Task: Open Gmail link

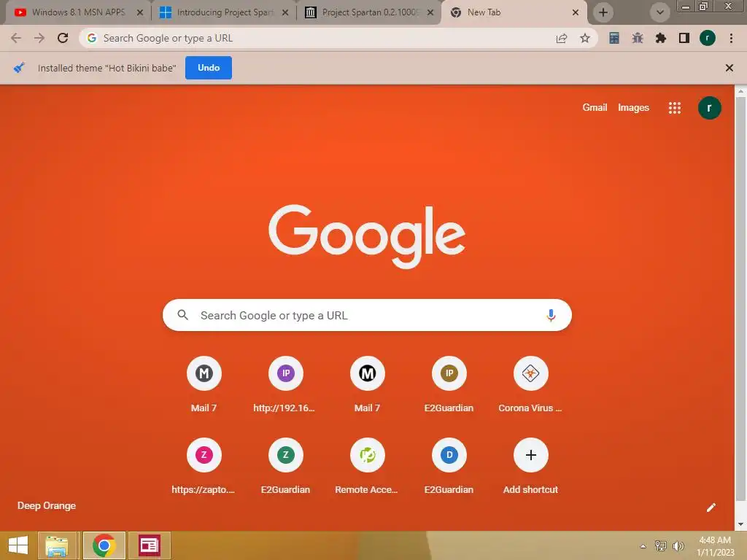Action: coord(595,108)
